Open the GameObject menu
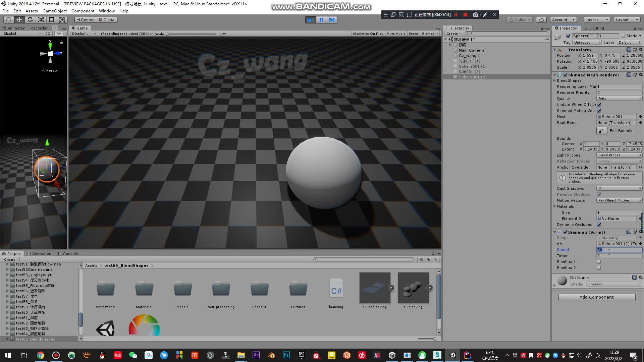Screen dimensions: 644x362 pyautogui.click(x=54, y=11)
